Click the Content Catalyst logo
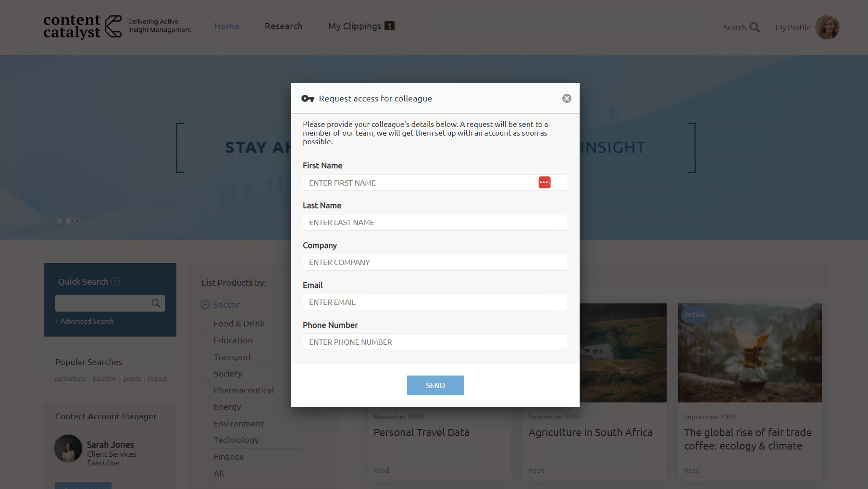Screen dimensions: 868x489 (83, 26)
